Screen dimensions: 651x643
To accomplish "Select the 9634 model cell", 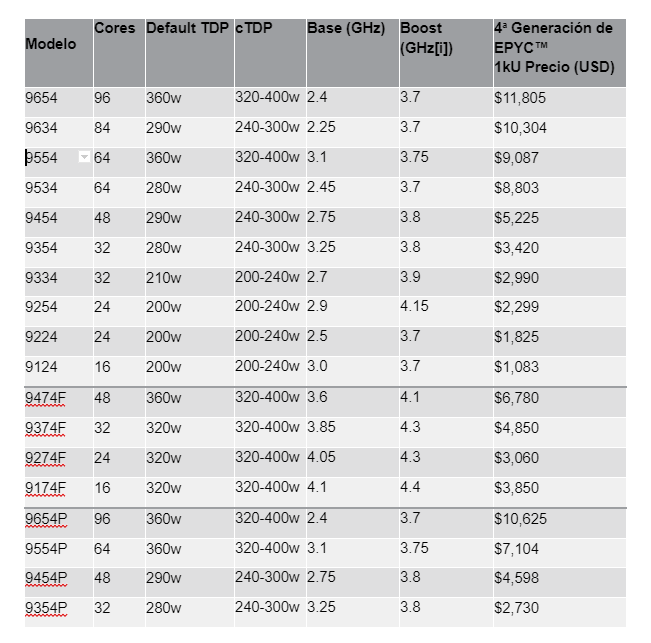I will (x=59, y=132).
